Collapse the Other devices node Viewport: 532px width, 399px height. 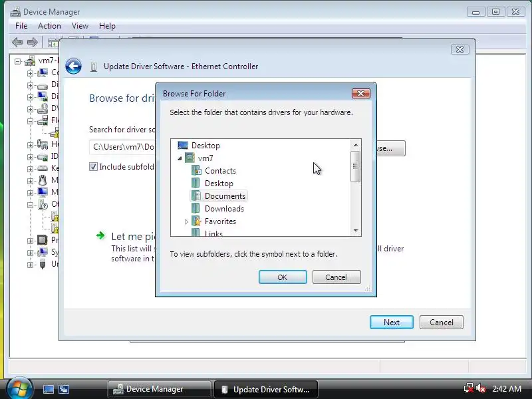pyautogui.click(x=30, y=205)
